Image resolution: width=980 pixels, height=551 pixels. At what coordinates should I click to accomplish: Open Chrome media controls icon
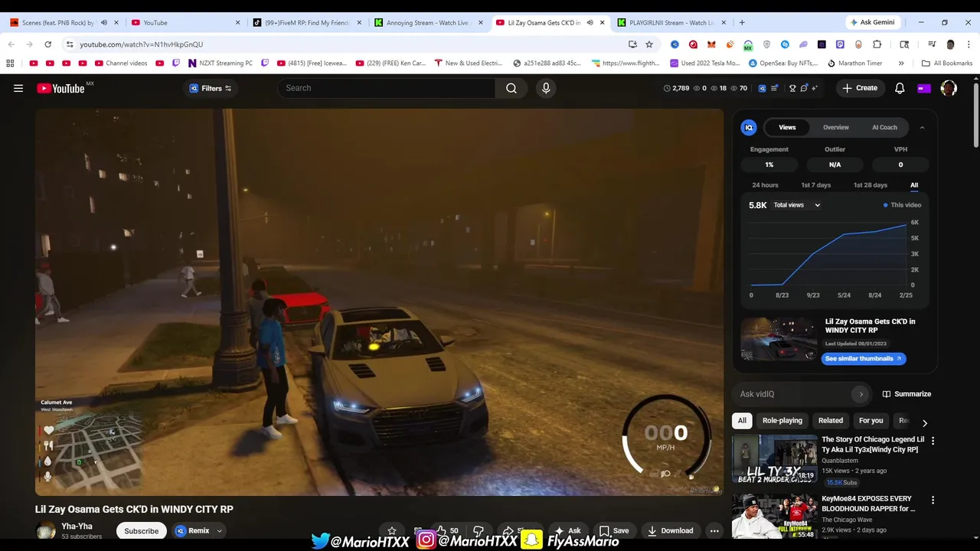(932, 44)
